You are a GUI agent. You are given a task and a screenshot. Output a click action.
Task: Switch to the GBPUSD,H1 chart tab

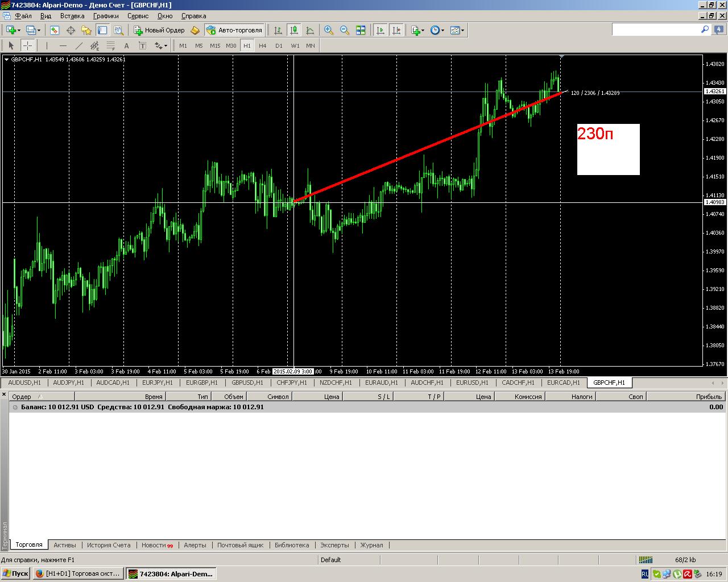(x=247, y=383)
